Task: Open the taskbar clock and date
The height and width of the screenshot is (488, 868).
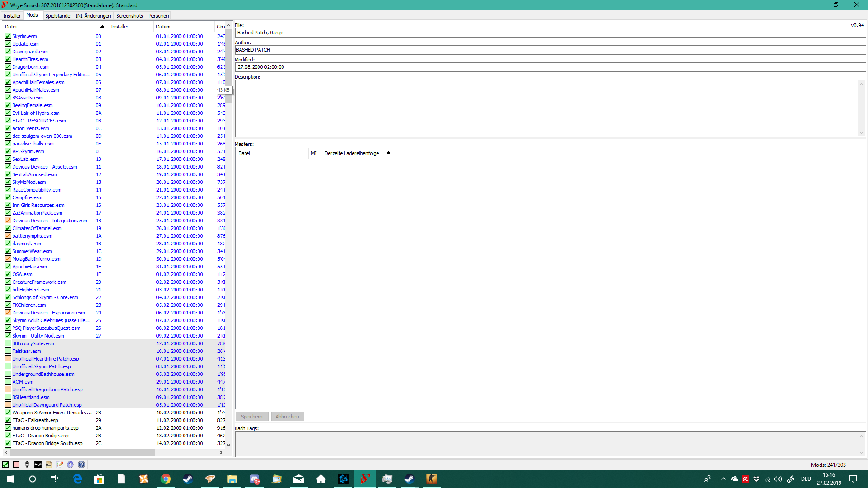Action: [829, 479]
